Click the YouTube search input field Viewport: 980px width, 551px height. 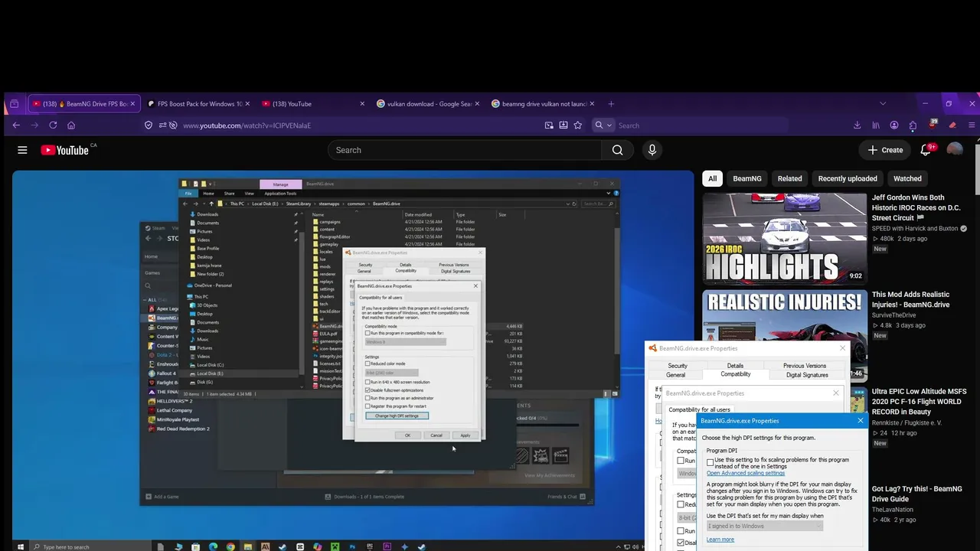(465, 150)
